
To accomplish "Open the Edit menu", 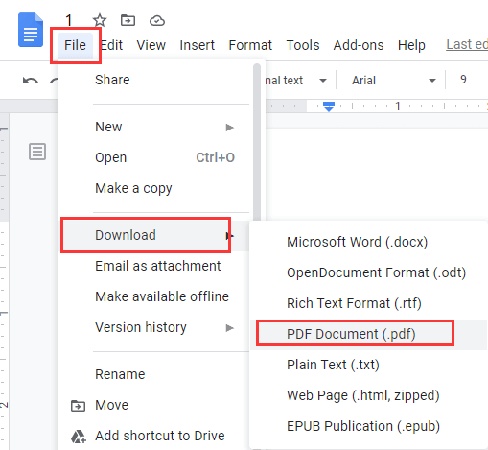I will tap(112, 45).
